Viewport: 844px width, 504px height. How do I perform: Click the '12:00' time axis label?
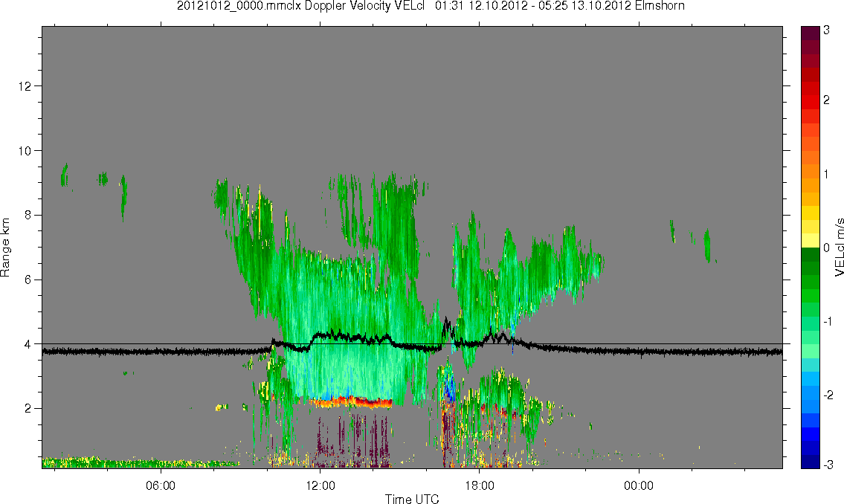pos(320,485)
